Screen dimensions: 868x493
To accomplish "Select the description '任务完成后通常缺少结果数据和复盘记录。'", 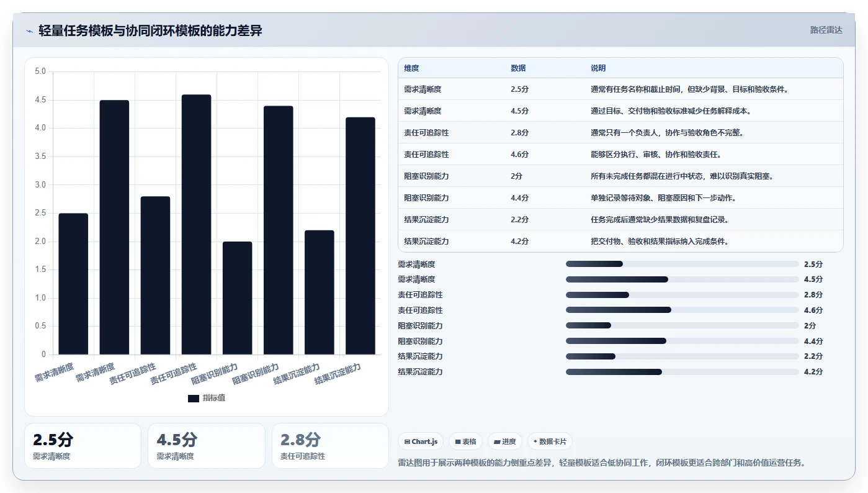I will 660,220.
